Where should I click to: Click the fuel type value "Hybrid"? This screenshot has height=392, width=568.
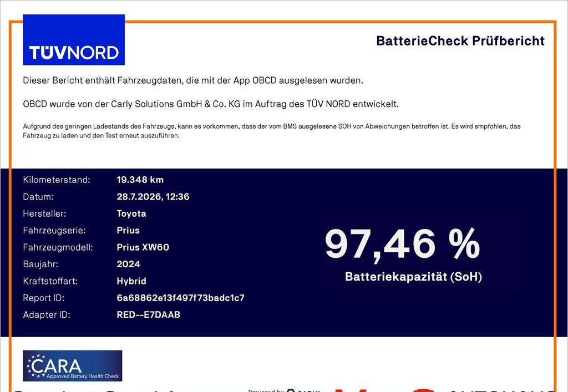coord(131,281)
